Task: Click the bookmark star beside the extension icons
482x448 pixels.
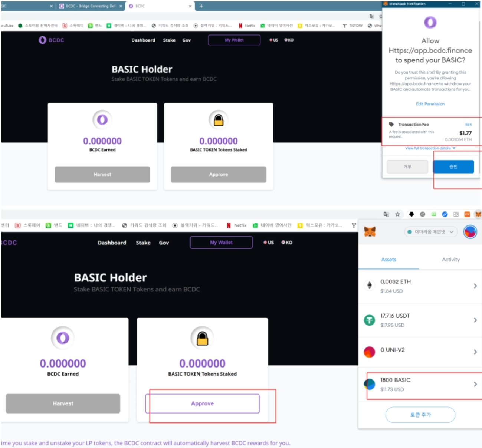Action: 397,214
